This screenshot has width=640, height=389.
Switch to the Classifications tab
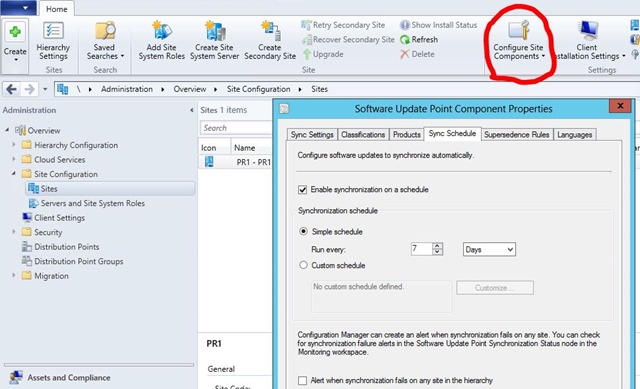363,135
